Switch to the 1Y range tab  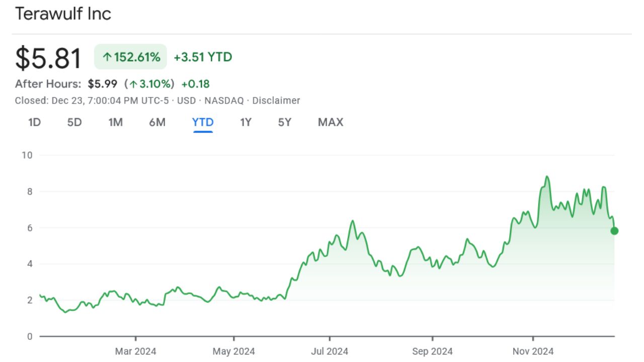(246, 122)
